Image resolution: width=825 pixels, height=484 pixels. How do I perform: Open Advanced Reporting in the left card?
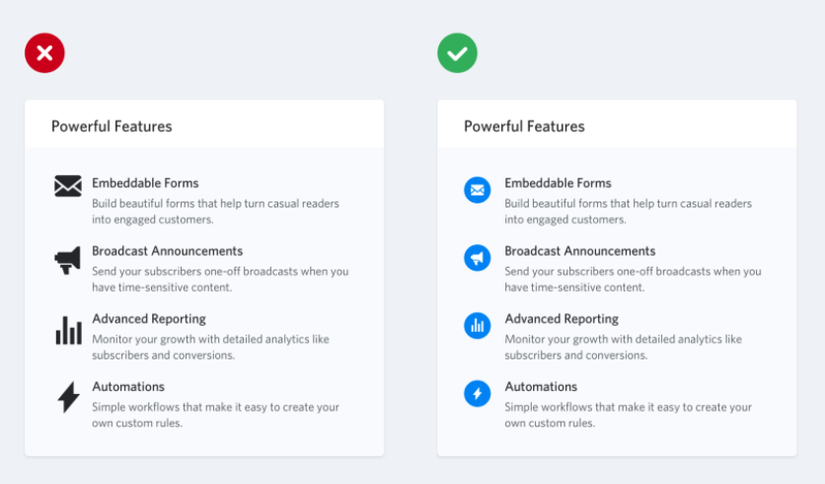click(x=149, y=319)
